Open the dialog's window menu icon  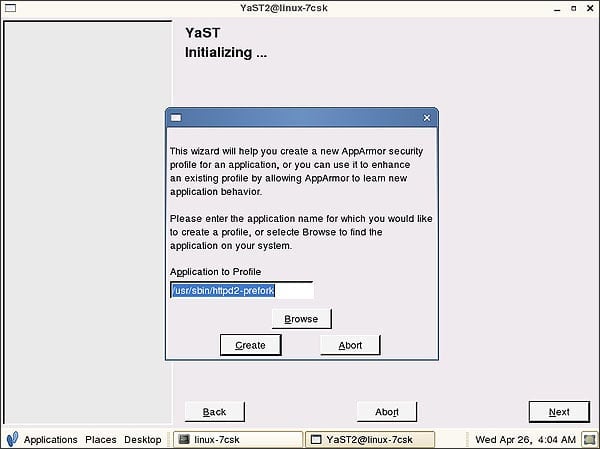tap(176, 118)
